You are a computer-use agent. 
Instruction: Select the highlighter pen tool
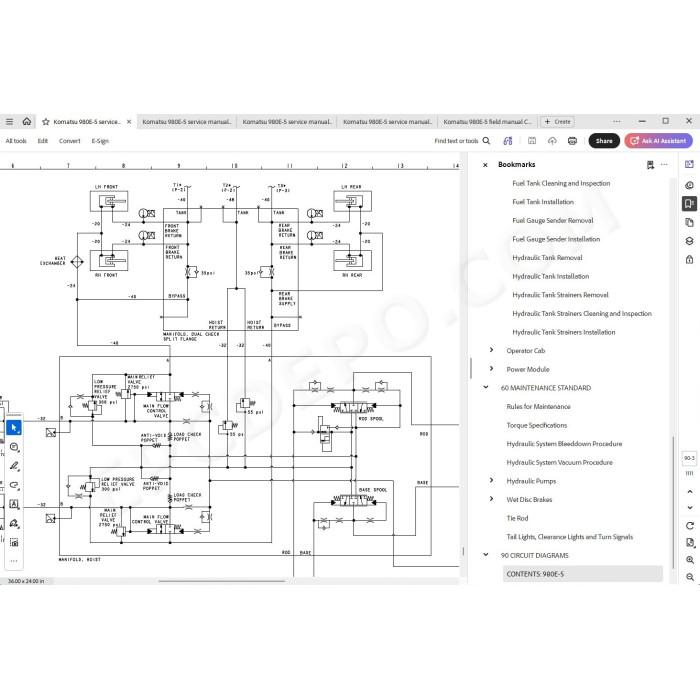[14, 466]
